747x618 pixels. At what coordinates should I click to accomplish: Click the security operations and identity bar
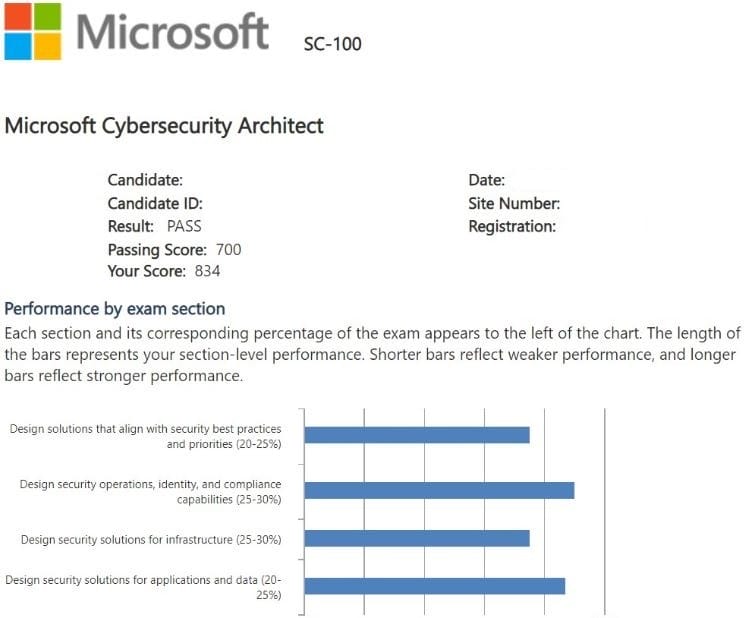tap(439, 490)
